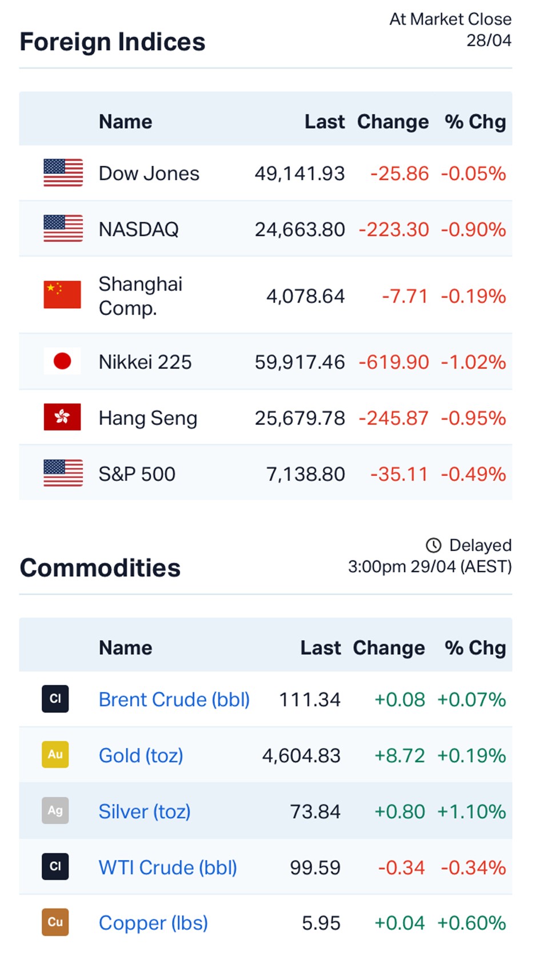Viewport: 535px width, 980px height.
Task: Click the Brent Crude Cl icon
Action: pos(55,699)
